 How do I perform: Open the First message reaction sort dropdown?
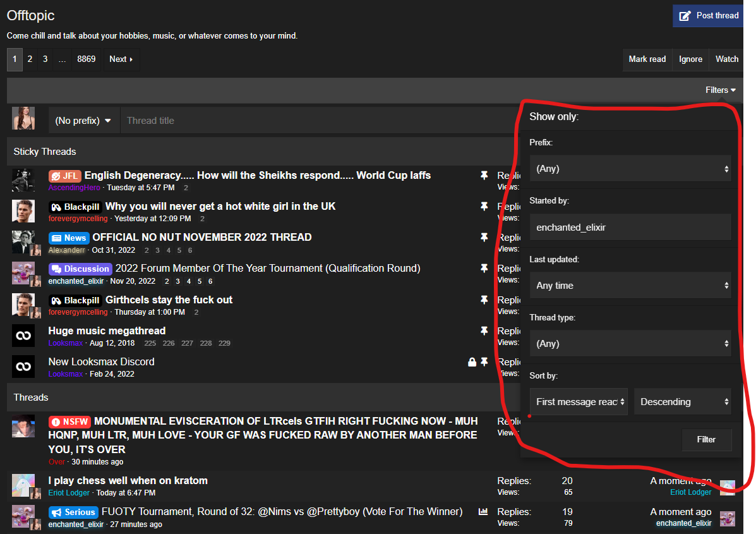(579, 402)
